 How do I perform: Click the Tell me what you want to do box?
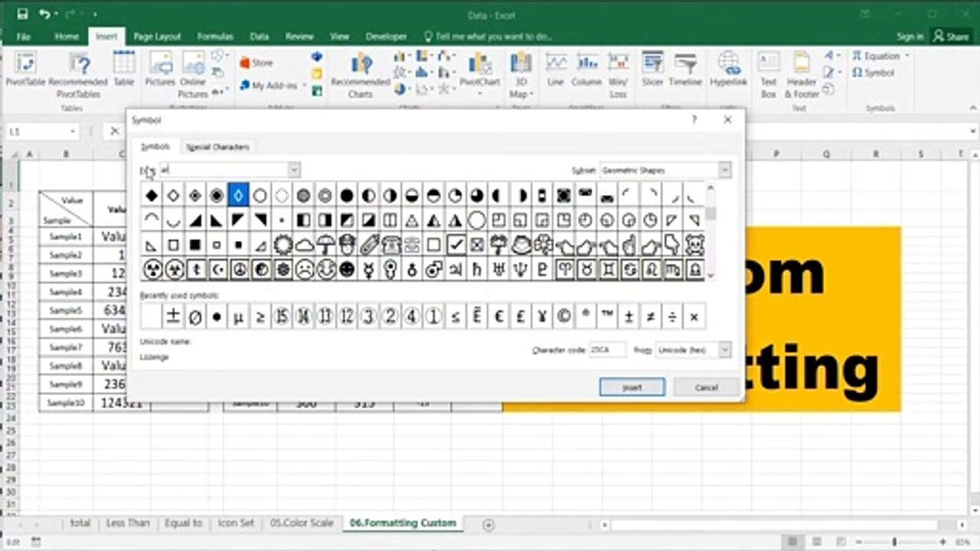(x=488, y=36)
